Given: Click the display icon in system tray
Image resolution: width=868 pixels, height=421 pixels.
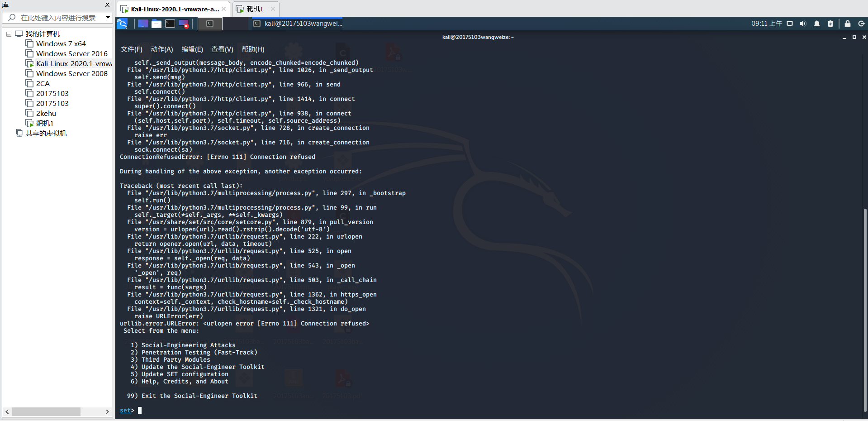Looking at the screenshot, I should 790,24.
